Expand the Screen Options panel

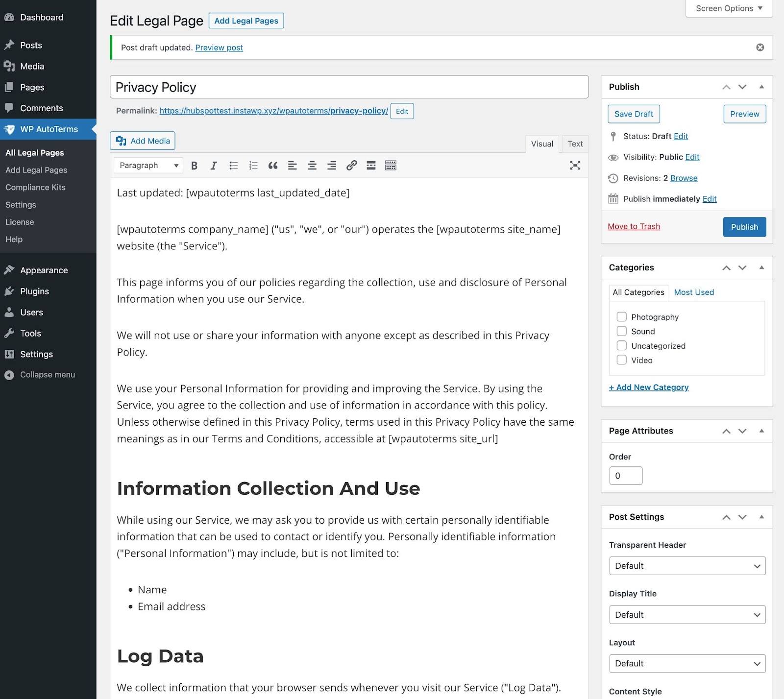coord(729,8)
